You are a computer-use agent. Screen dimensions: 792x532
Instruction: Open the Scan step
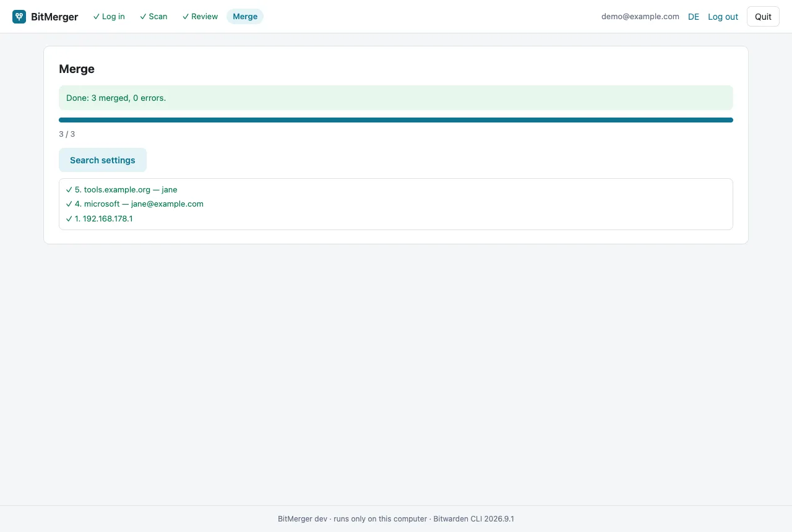click(x=153, y=17)
